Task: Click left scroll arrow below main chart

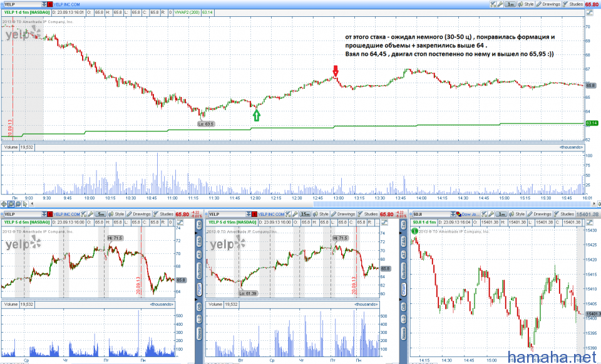Action: [32, 204]
